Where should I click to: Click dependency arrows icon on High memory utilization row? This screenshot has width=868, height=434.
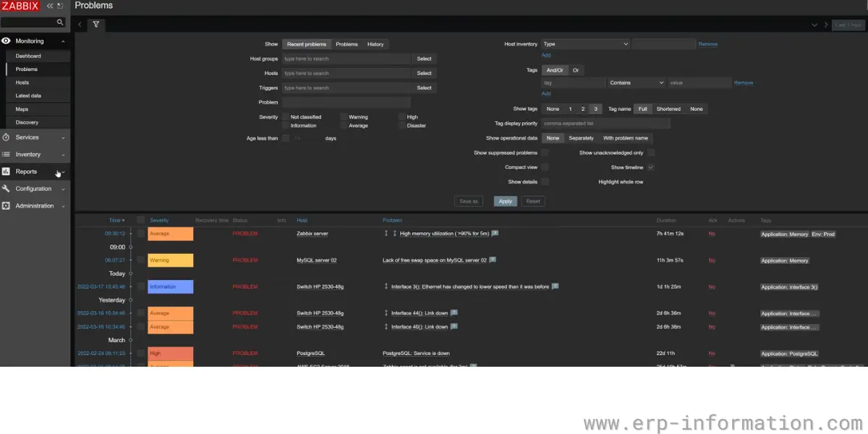point(391,234)
